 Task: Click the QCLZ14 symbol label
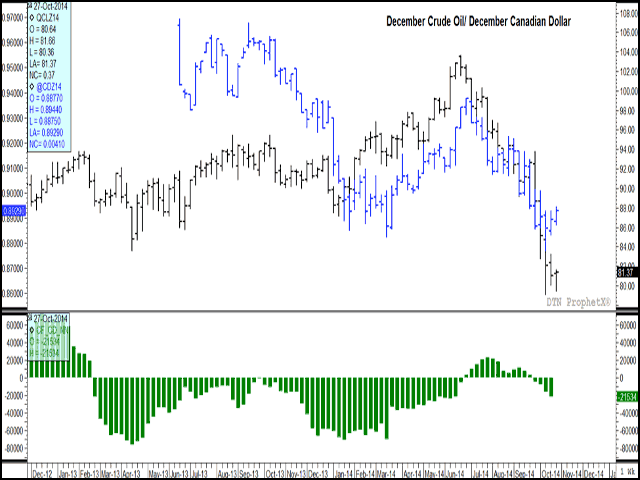tap(47, 18)
